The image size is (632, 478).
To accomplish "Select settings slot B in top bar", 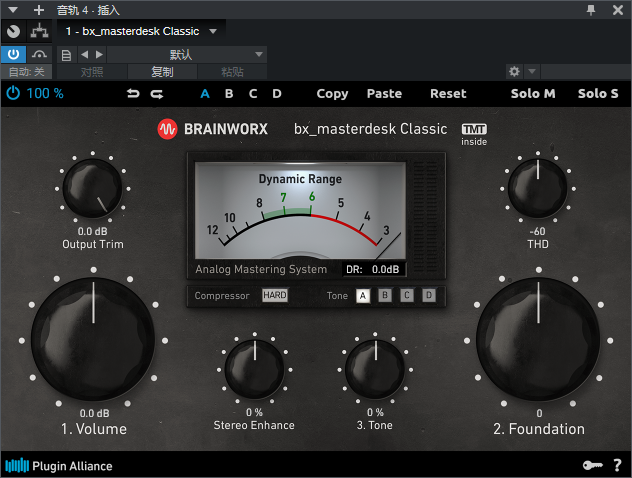I will point(229,94).
